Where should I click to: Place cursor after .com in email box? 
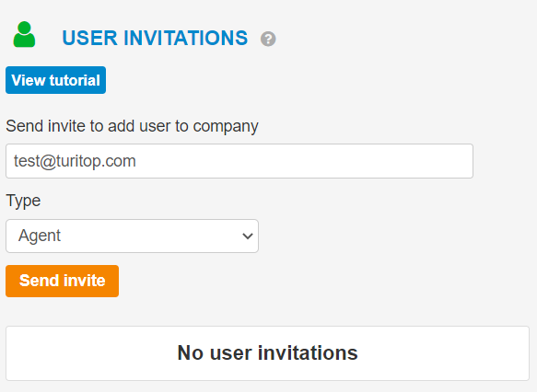(x=138, y=161)
